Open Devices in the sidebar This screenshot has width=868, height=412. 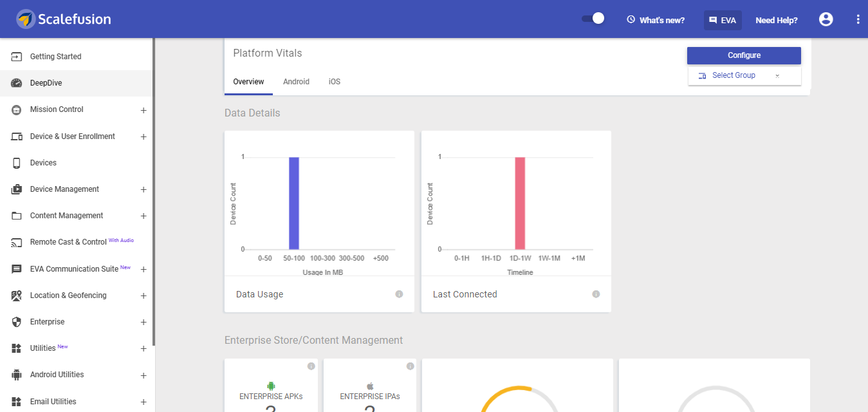(76, 163)
